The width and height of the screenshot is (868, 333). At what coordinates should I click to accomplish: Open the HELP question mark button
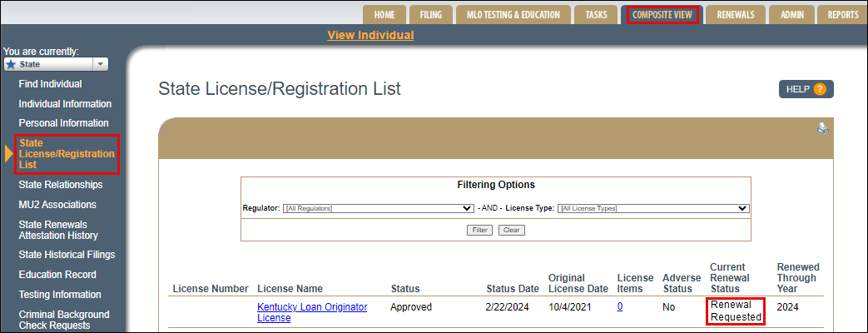[806, 89]
